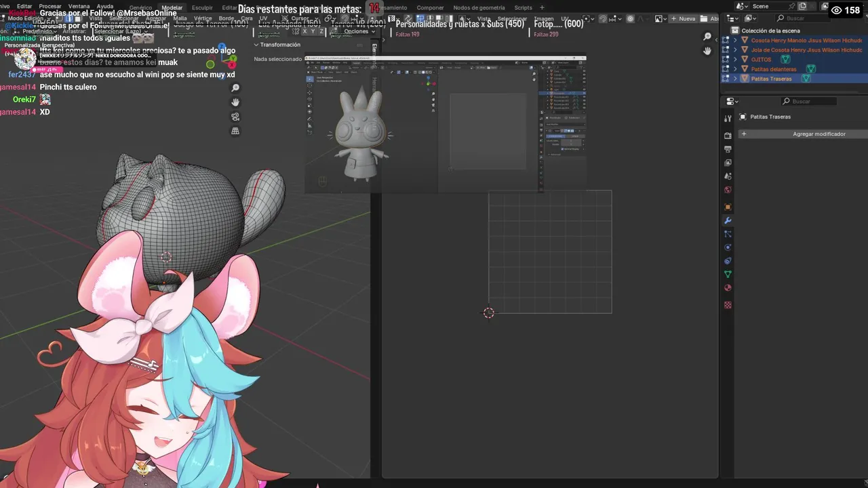Open the Particles properties tab
This screenshot has height=488, width=868.
tap(728, 234)
